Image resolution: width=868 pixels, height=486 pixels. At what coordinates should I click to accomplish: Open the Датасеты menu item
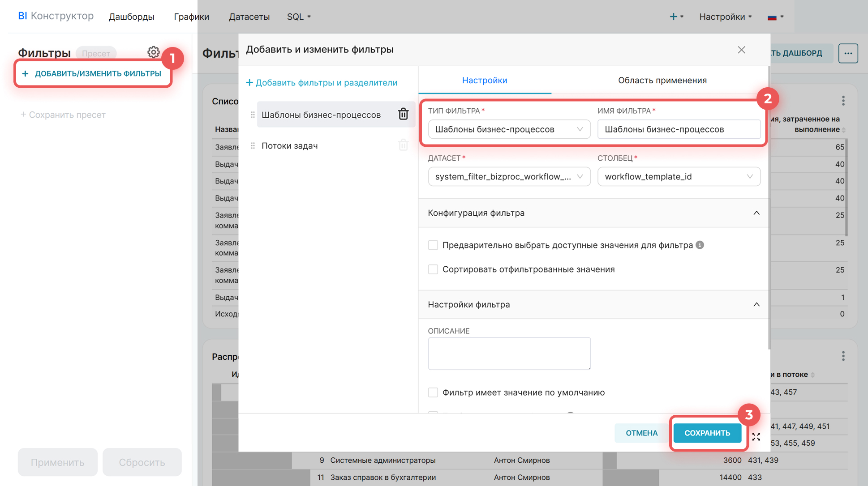coord(249,17)
